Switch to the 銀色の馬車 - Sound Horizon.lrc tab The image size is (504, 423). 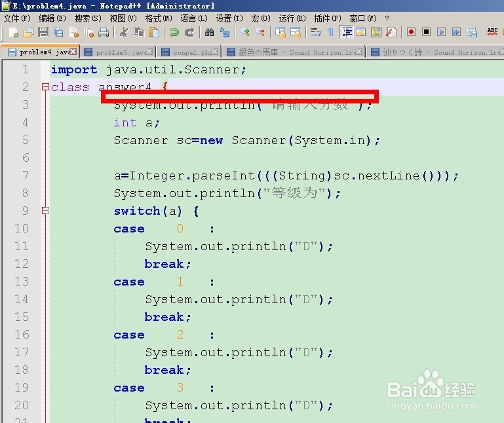click(x=294, y=52)
